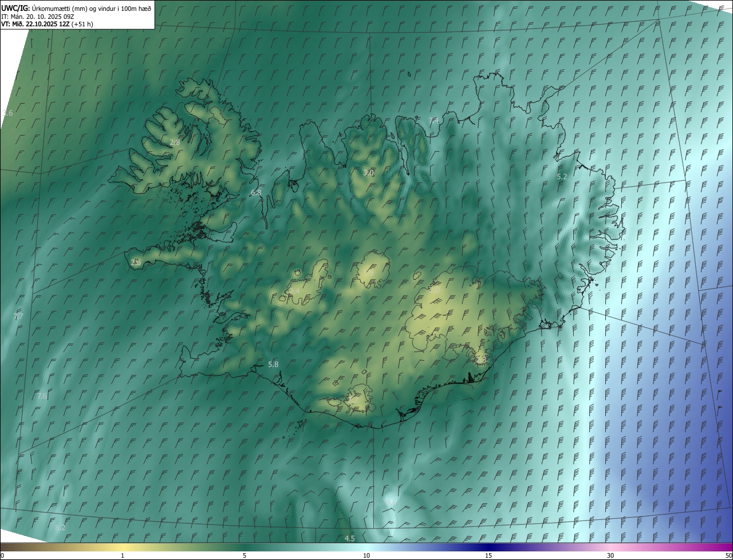The width and height of the screenshot is (733, 560).
Task: Click the 3.0 value in northern Iceland
Action: [x=368, y=172]
